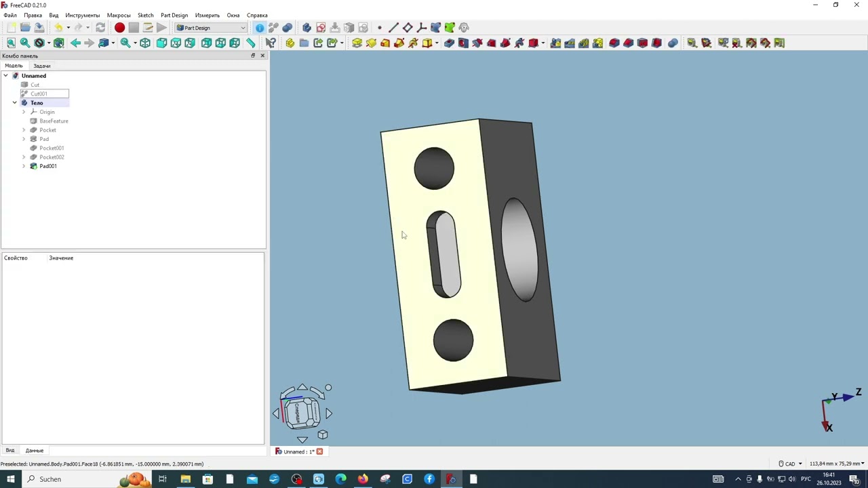Viewport: 868px width, 488px height.
Task: Open the CAD navigation style selector
Action: (x=790, y=464)
